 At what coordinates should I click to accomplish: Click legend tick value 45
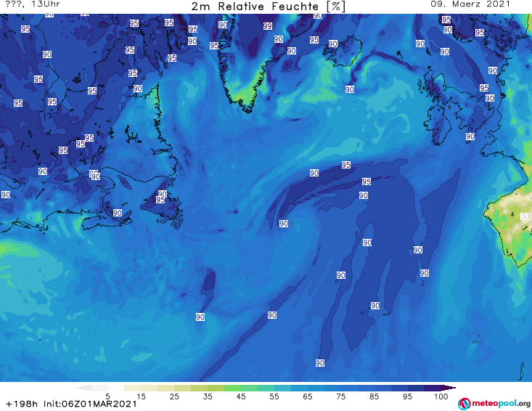coord(240,396)
